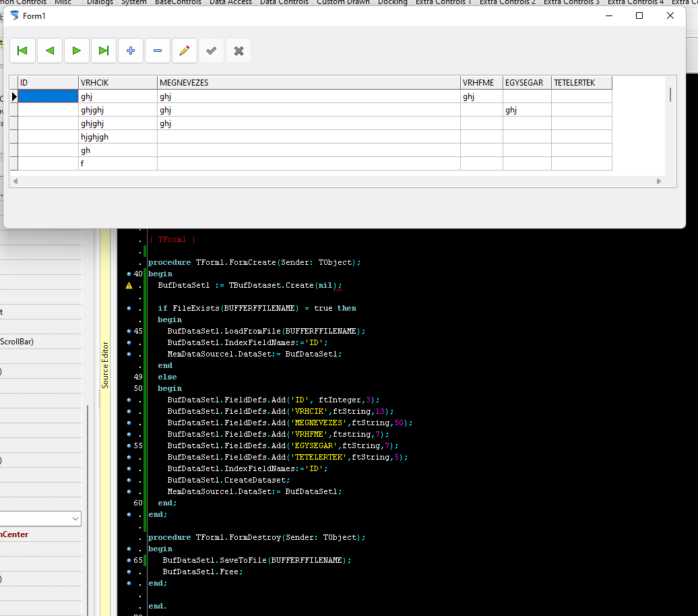This screenshot has width=698, height=616.
Task: Open the Custom Drawn palette tab
Action: point(343,2)
